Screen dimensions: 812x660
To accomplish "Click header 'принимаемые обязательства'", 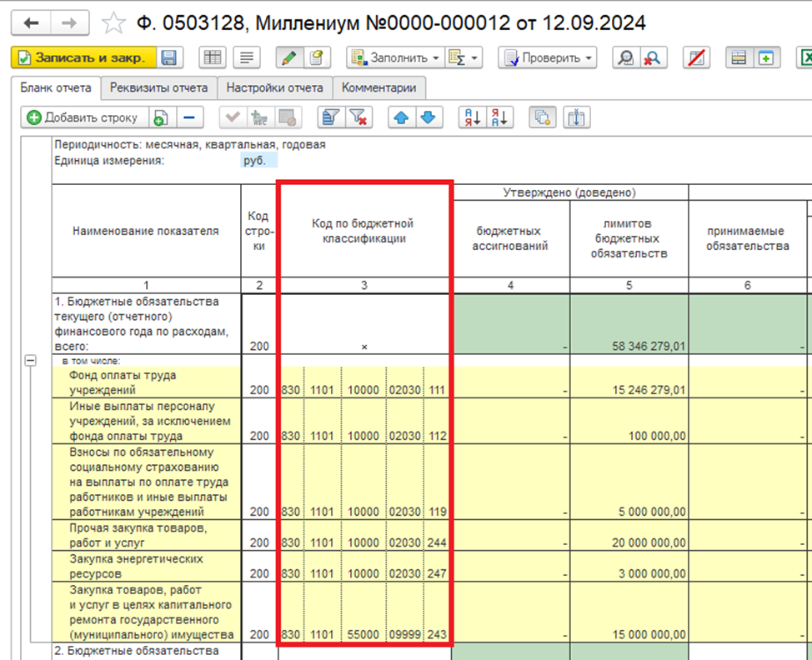I will pos(747,238).
